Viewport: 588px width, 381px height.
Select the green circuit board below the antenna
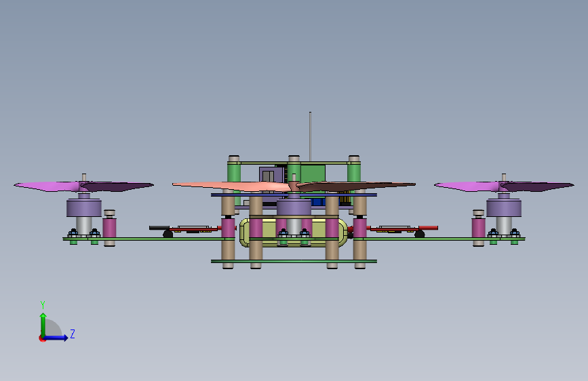click(313, 174)
